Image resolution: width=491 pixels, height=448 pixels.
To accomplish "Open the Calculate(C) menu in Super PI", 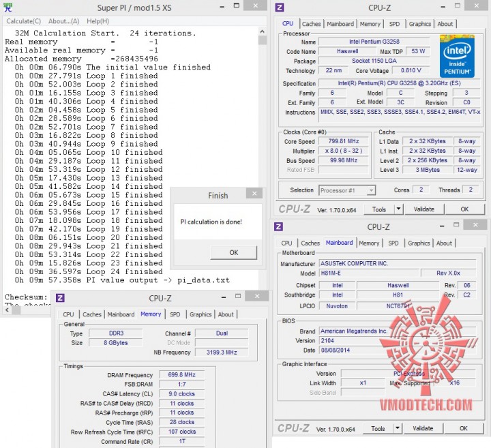I will click(24, 21).
